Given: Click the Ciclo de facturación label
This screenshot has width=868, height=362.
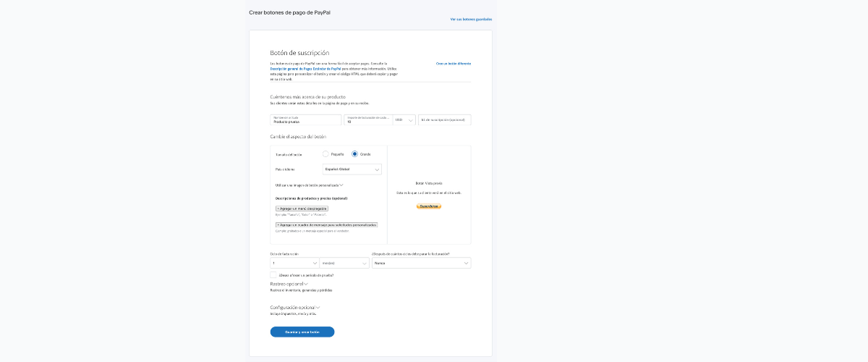Looking at the screenshot, I should click(284, 253).
